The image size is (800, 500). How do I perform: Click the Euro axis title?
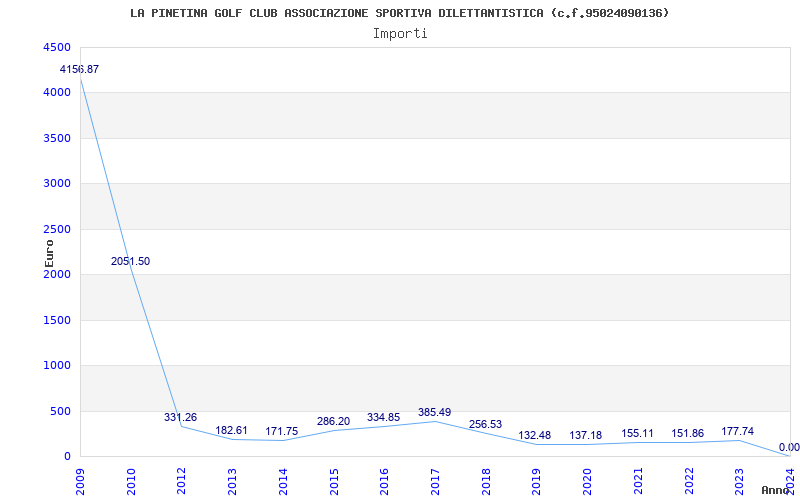coord(49,254)
